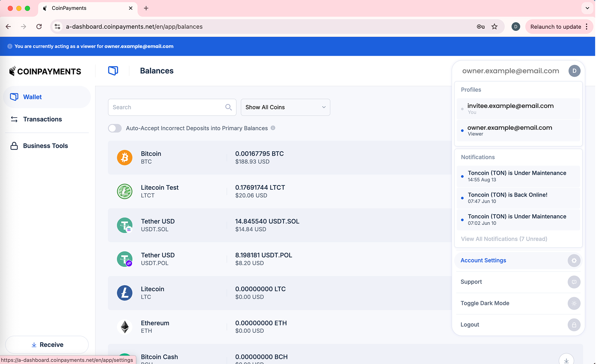Image resolution: width=596 pixels, height=364 pixels.
Task: Click the Litecoin Test coin icon
Action: click(125, 191)
